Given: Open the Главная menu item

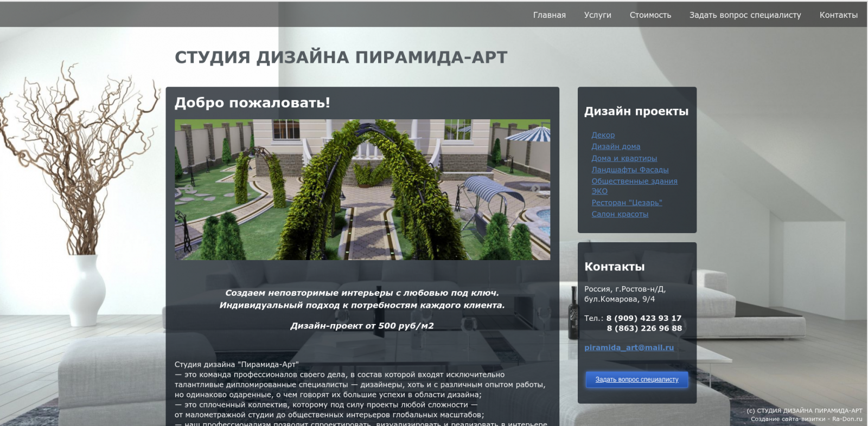Looking at the screenshot, I should [549, 15].
